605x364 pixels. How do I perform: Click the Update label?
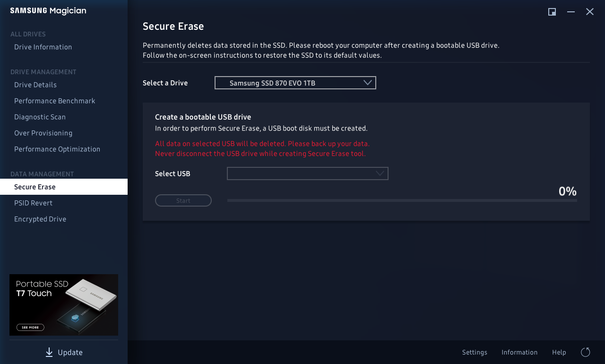(x=70, y=352)
